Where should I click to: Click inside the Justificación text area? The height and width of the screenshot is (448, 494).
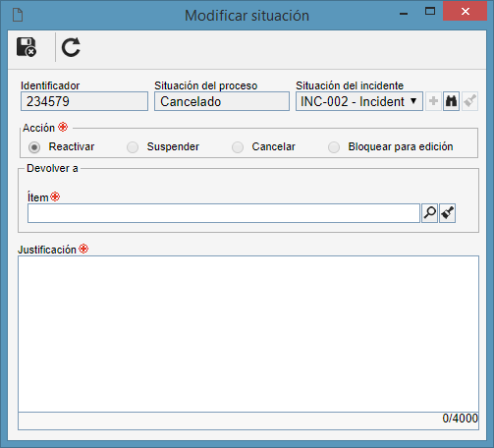tap(248, 334)
